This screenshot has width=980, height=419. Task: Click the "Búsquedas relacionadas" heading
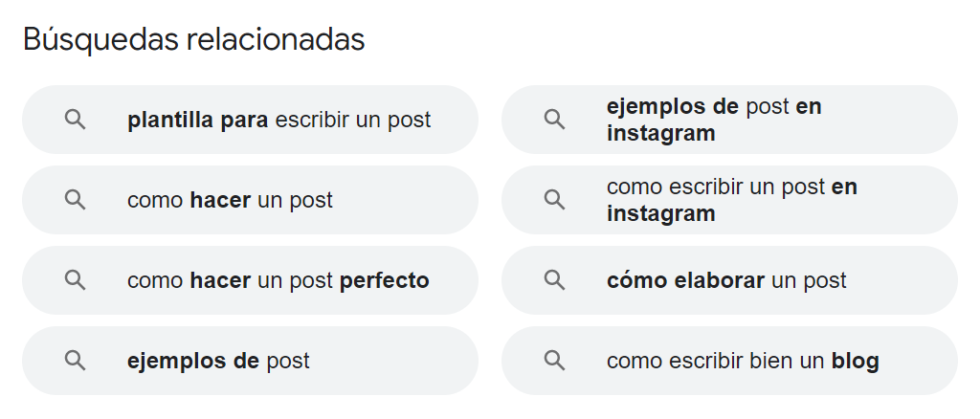193,39
